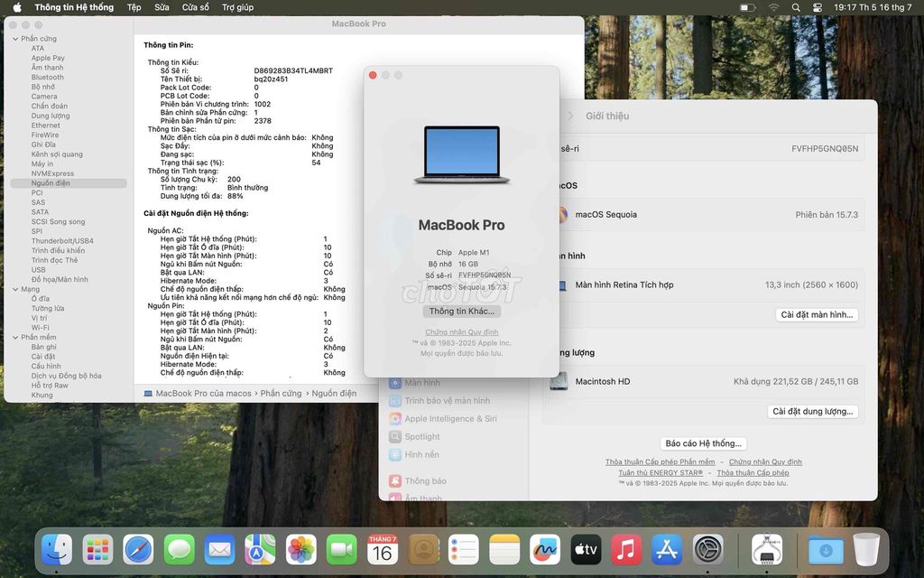Open Finder from the Dock
This screenshot has height=578, width=924.
pyautogui.click(x=57, y=549)
